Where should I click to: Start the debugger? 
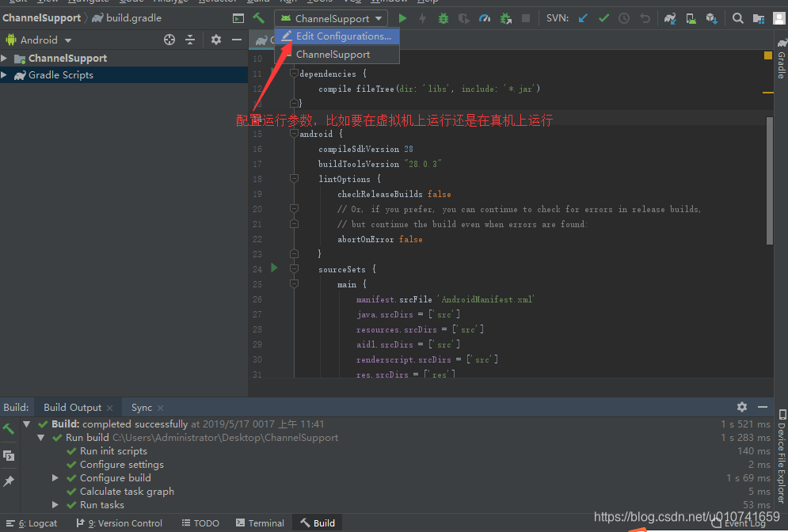(442, 17)
